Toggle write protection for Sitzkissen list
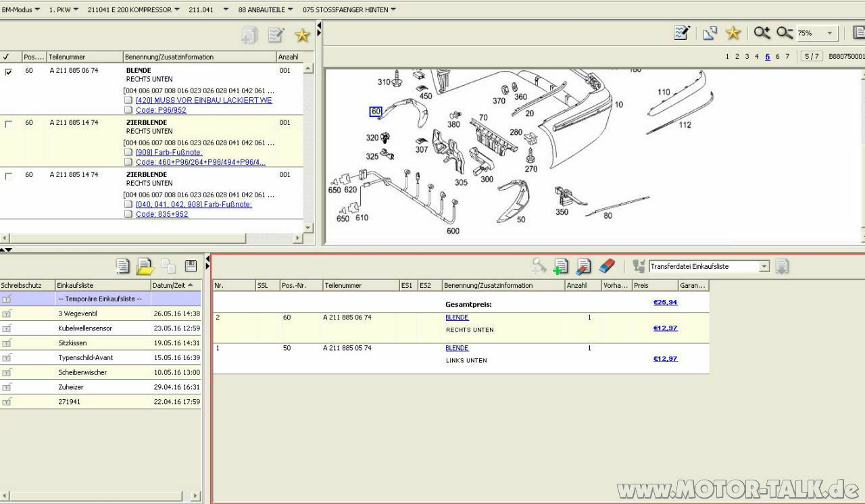 [x=7, y=343]
